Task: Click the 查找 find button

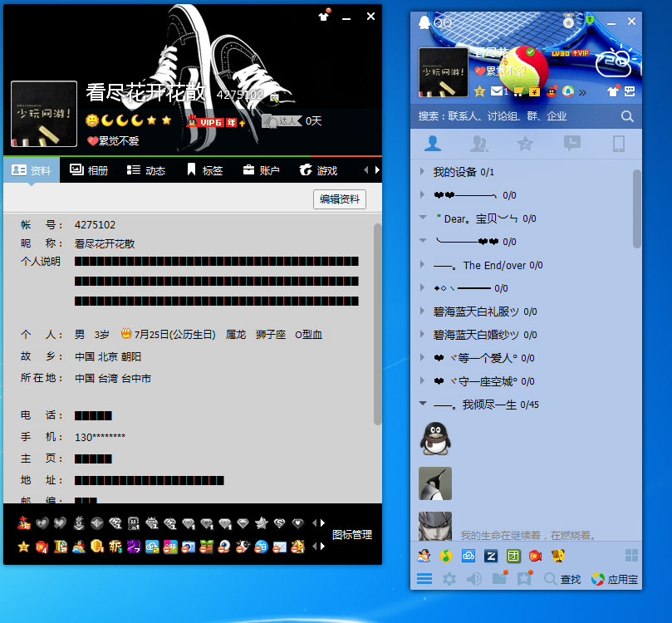Action: click(x=562, y=579)
